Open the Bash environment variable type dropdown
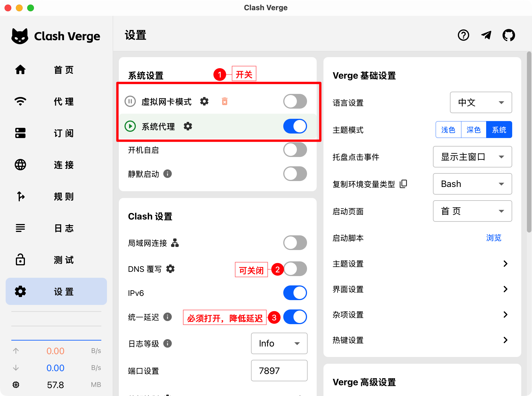This screenshot has width=532, height=396. coord(472,184)
